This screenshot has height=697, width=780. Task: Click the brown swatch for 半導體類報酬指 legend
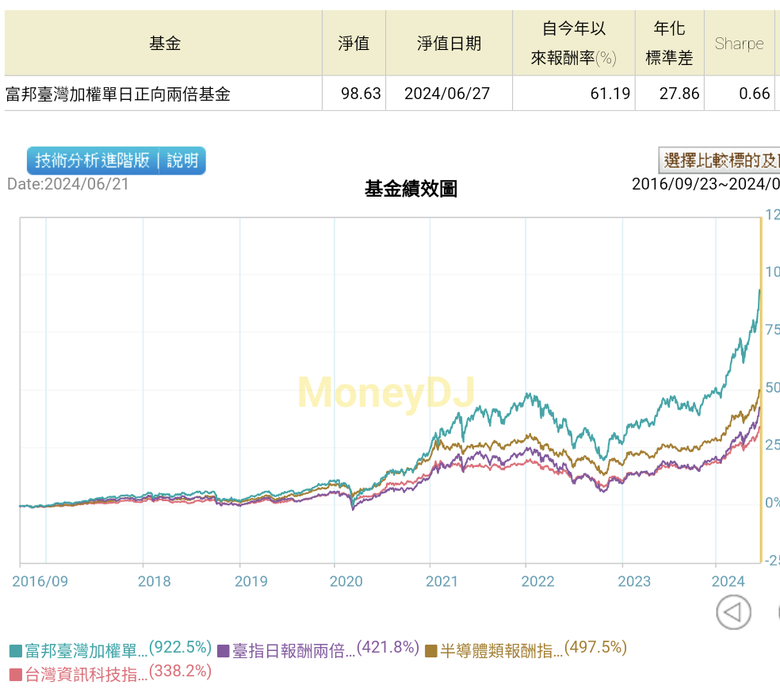pyautogui.click(x=431, y=651)
